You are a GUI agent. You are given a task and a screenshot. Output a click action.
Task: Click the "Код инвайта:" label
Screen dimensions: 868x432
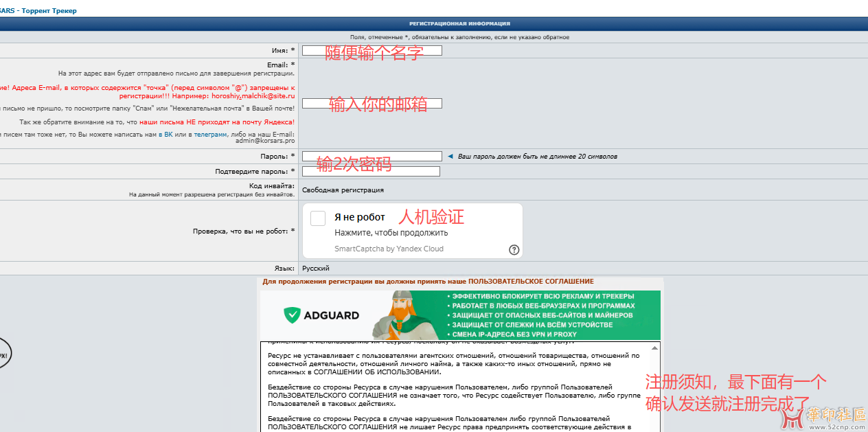[x=272, y=186]
